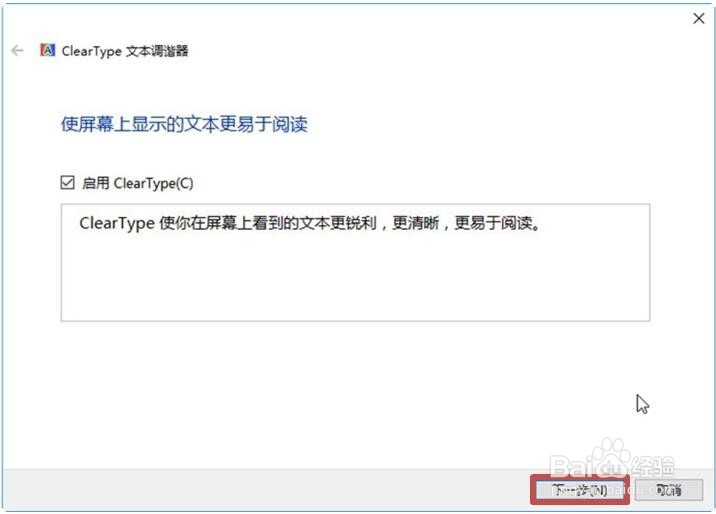Click the blank white area below the preview box
Viewport: 716px width, 514px height.
click(320, 393)
